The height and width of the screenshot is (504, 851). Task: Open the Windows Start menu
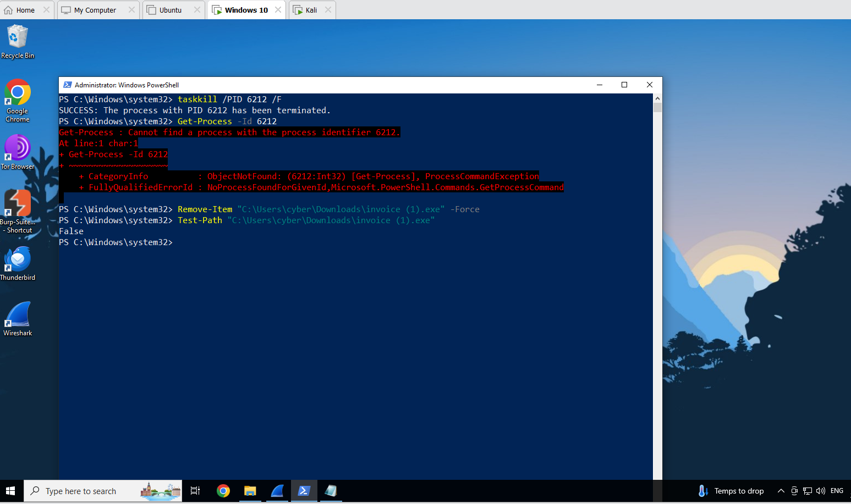pos(10,491)
